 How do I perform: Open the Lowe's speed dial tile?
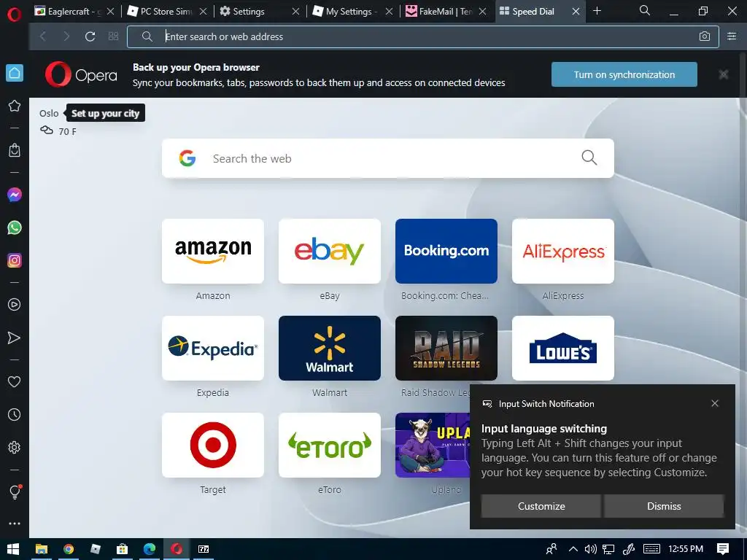point(563,348)
